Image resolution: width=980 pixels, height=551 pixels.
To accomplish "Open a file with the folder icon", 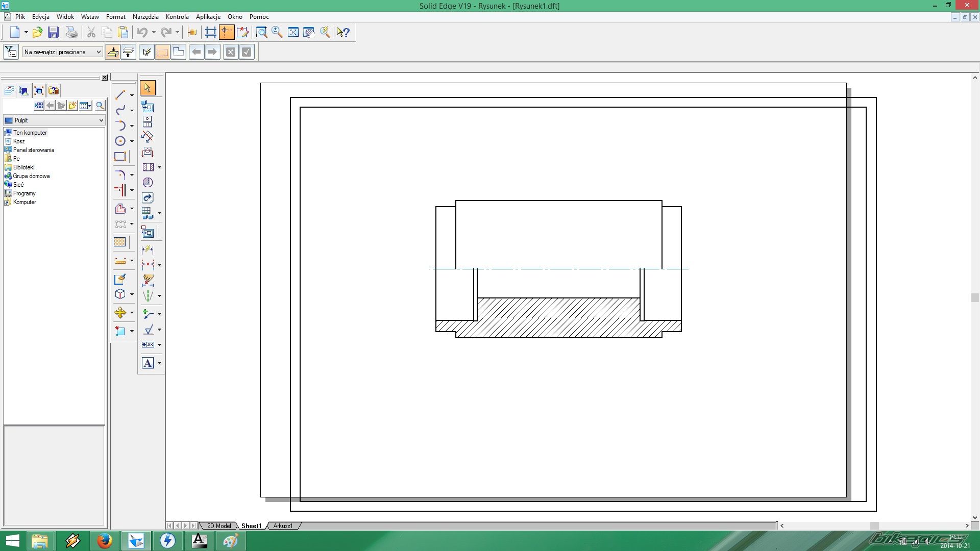I will pyautogui.click(x=37, y=33).
